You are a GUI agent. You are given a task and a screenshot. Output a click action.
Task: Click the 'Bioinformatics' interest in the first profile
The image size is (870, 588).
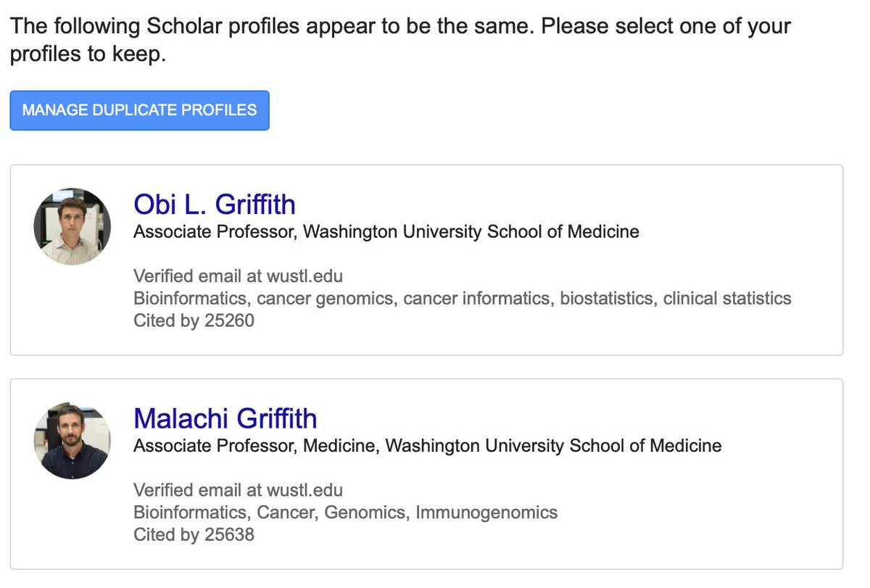click(x=190, y=298)
